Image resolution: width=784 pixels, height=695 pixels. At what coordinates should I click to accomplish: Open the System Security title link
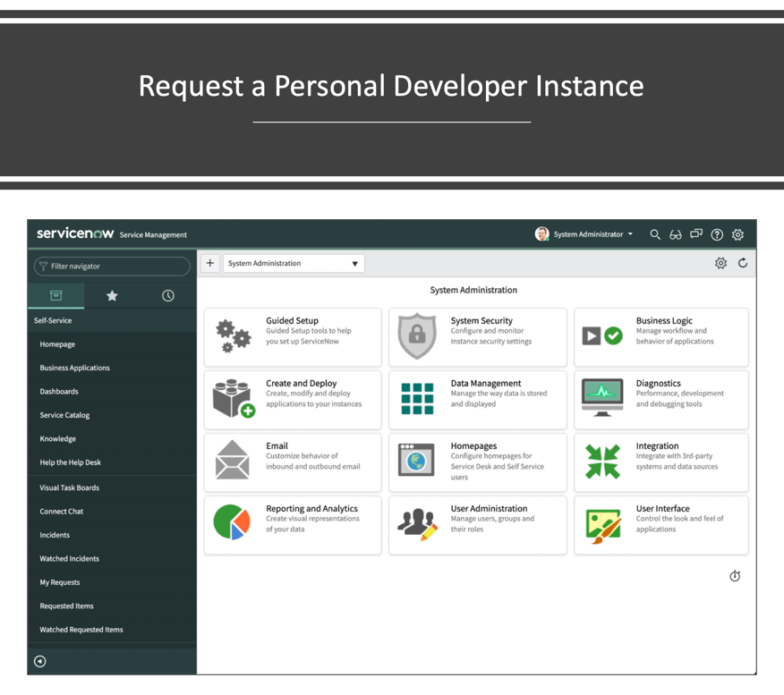481,320
